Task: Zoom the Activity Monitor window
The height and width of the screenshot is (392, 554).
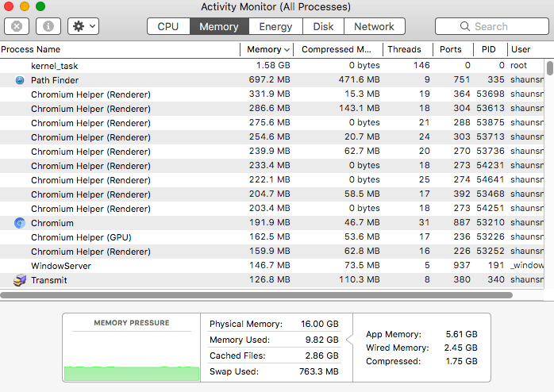Action: pyautogui.click(x=40, y=6)
